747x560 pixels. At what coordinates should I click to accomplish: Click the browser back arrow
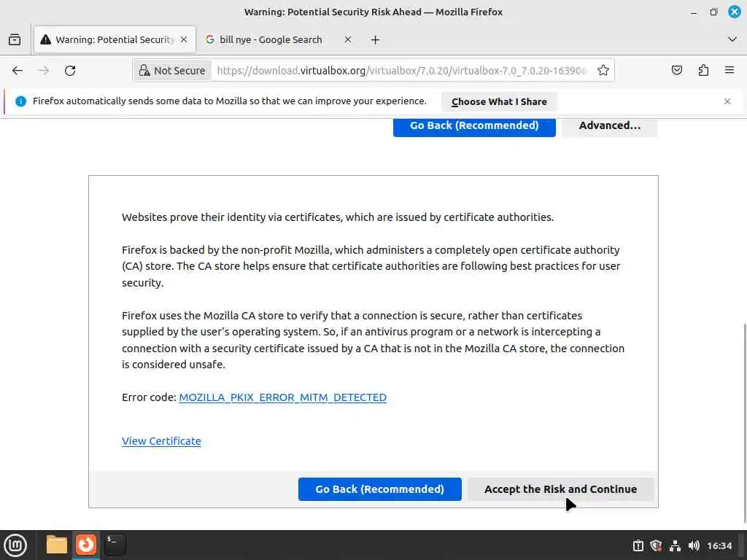tap(18, 71)
